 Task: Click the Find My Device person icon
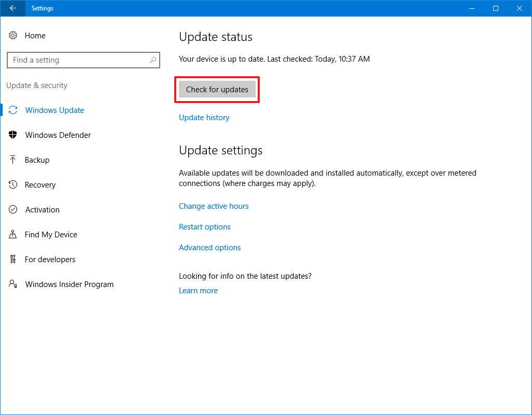pyautogui.click(x=13, y=234)
